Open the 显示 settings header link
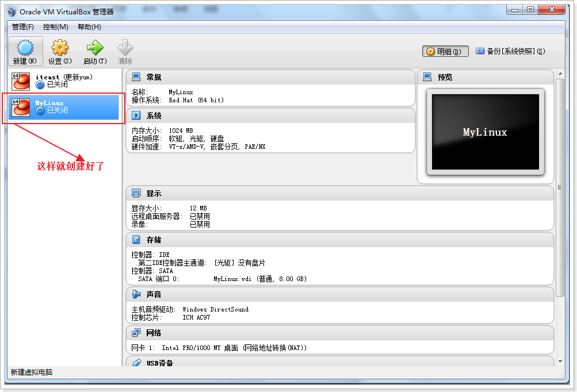Screen dimensions: 577x392 coord(154,194)
